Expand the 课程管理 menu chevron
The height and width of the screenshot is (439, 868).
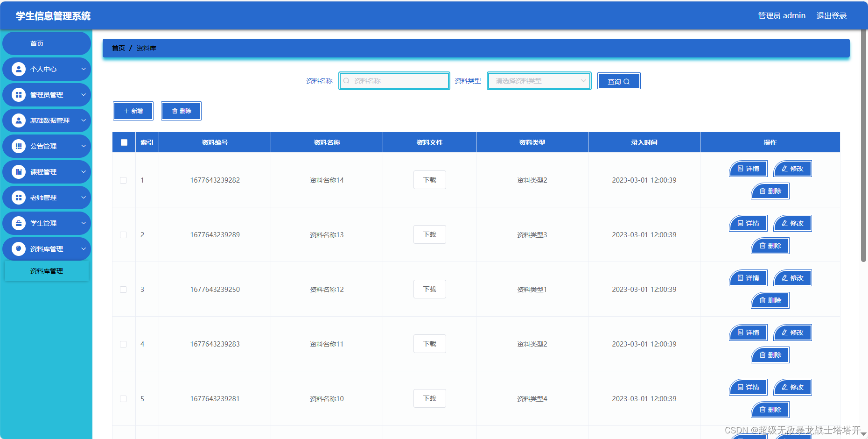coord(84,172)
